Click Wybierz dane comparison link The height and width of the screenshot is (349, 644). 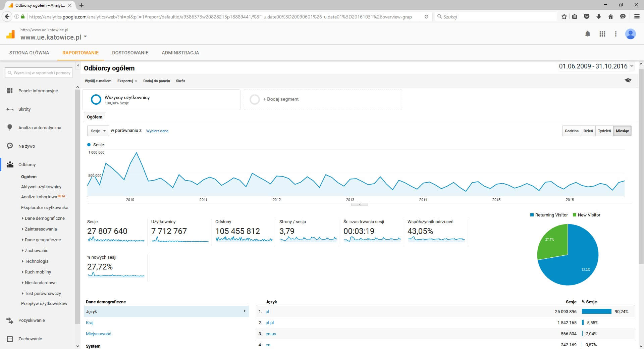[157, 131]
